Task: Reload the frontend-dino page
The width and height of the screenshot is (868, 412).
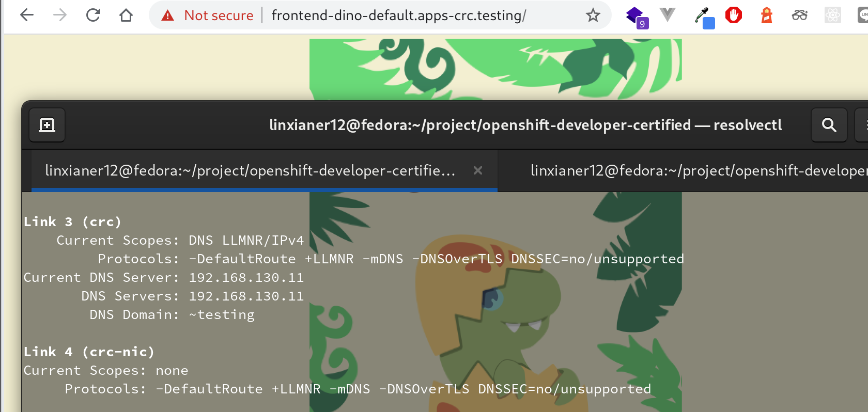Action: coord(93,15)
